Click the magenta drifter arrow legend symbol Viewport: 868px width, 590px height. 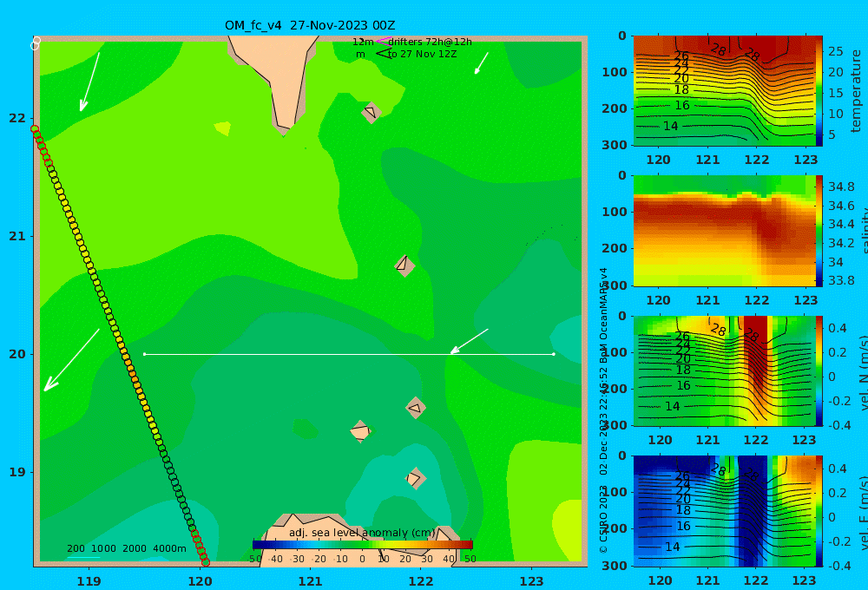[x=383, y=42]
